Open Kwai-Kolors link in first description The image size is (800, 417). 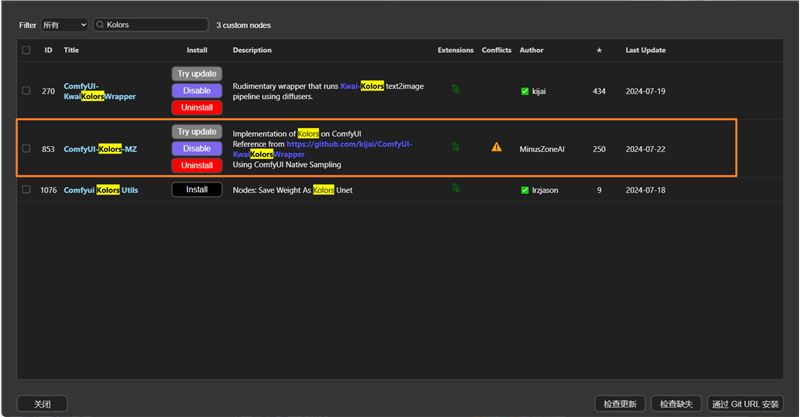coord(362,86)
